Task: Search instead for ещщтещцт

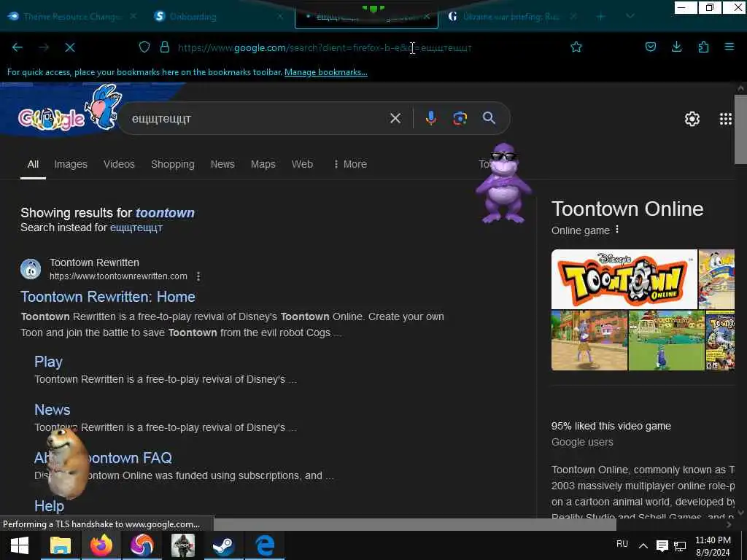Action: [136, 227]
